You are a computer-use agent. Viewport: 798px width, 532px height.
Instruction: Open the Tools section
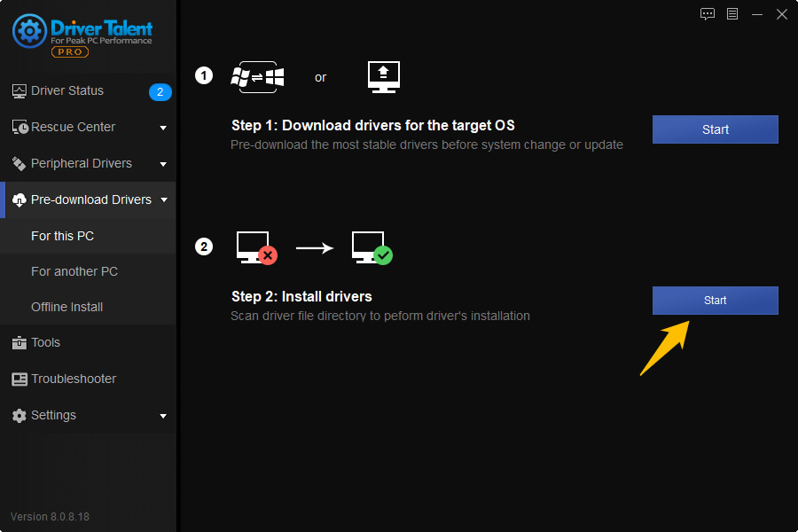coord(88,342)
